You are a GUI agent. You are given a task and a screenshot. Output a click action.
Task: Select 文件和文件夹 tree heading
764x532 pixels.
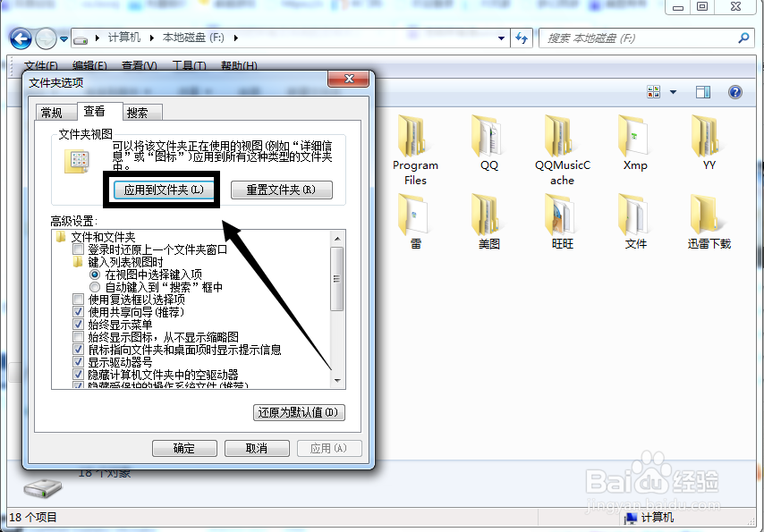pos(103,237)
